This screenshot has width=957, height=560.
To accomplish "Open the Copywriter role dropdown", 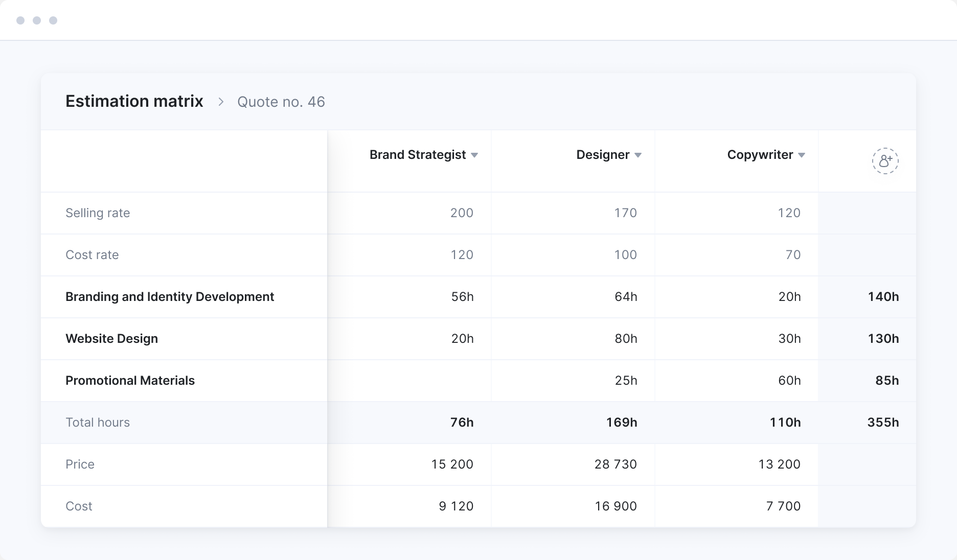I will (x=801, y=155).
